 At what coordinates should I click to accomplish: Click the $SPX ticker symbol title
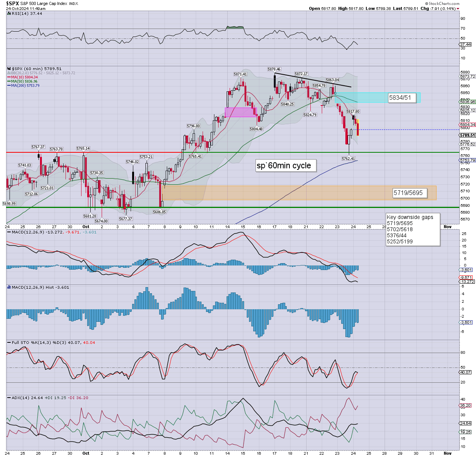click(x=12, y=3)
